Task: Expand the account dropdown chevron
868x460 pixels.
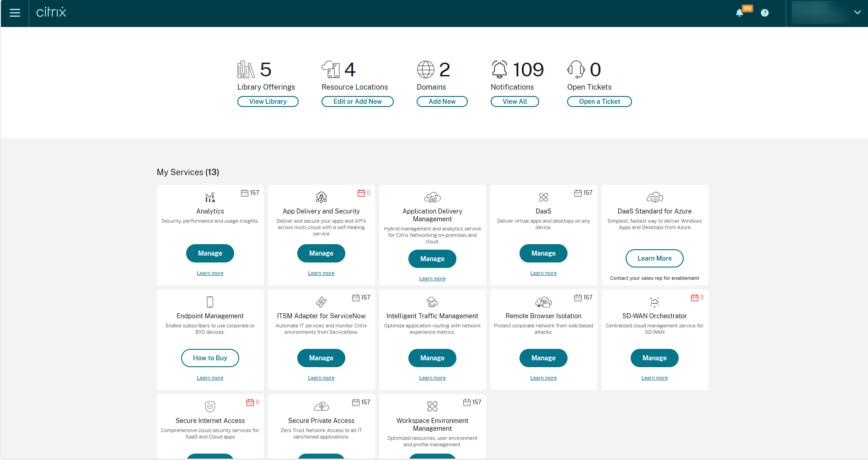Action: (x=857, y=13)
